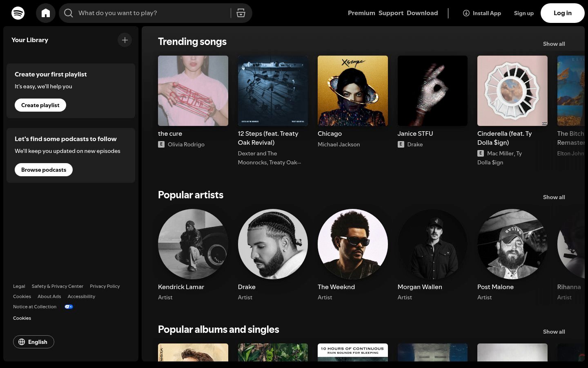The height and width of the screenshot is (368, 588).
Task: Open the English language selector
Action: [33, 342]
